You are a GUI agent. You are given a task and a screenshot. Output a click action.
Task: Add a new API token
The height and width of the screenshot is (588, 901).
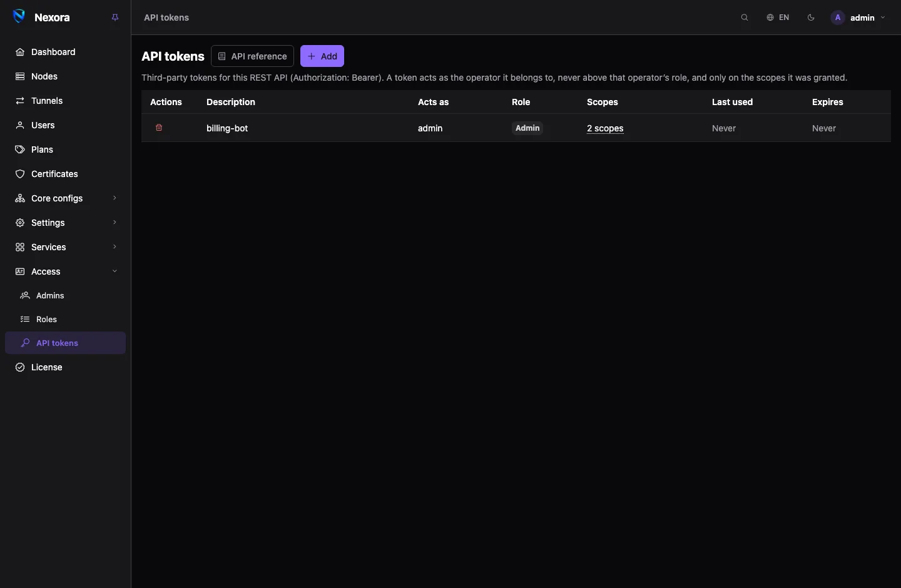click(322, 56)
